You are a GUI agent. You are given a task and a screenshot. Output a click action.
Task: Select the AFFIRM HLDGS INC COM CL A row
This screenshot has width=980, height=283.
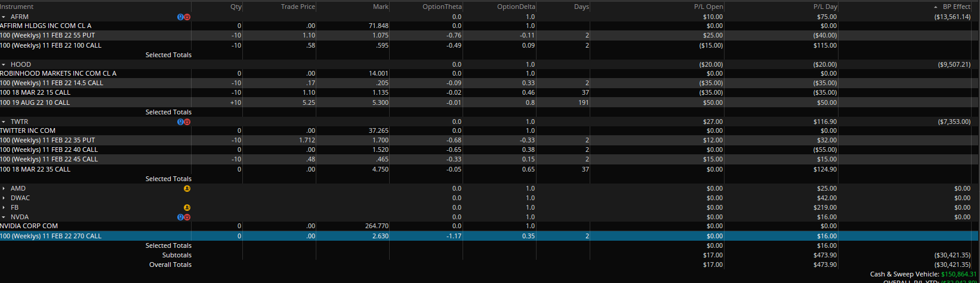[489, 26]
